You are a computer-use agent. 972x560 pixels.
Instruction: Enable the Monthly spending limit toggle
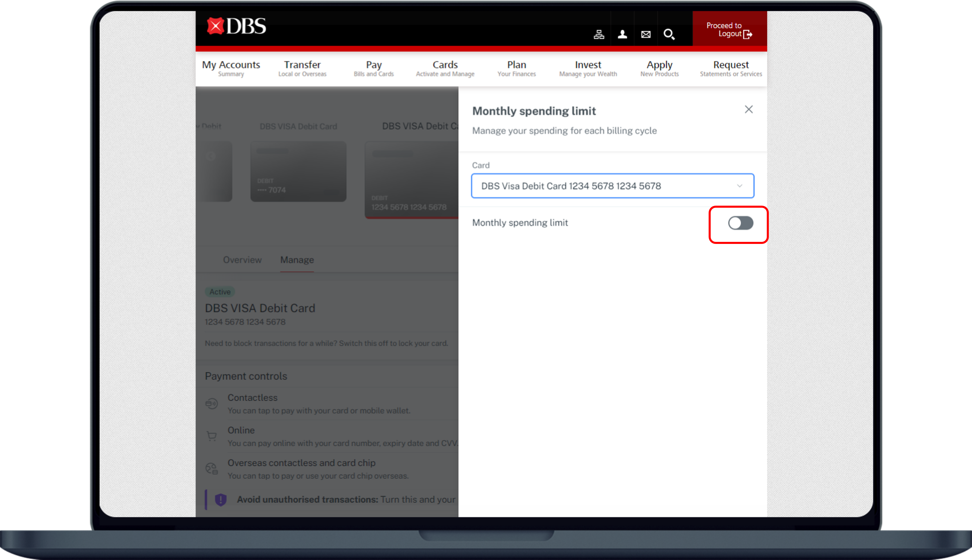tap(740, 223)
